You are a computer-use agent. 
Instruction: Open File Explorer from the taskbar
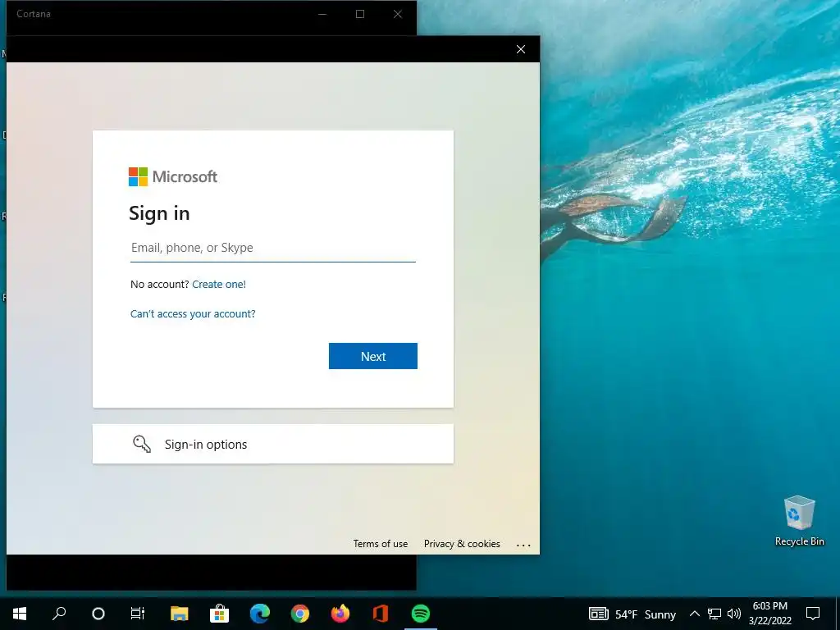(x=179, y=614)
